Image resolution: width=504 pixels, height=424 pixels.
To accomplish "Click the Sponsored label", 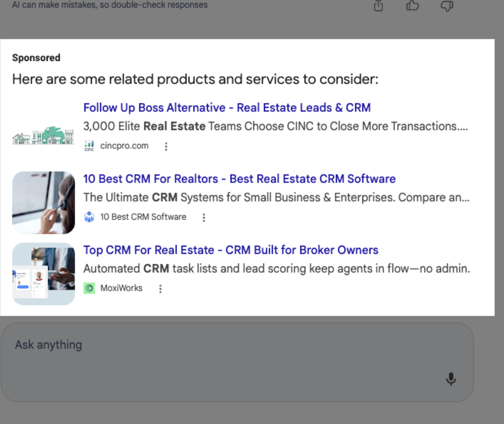I will [x=36, y=58].
